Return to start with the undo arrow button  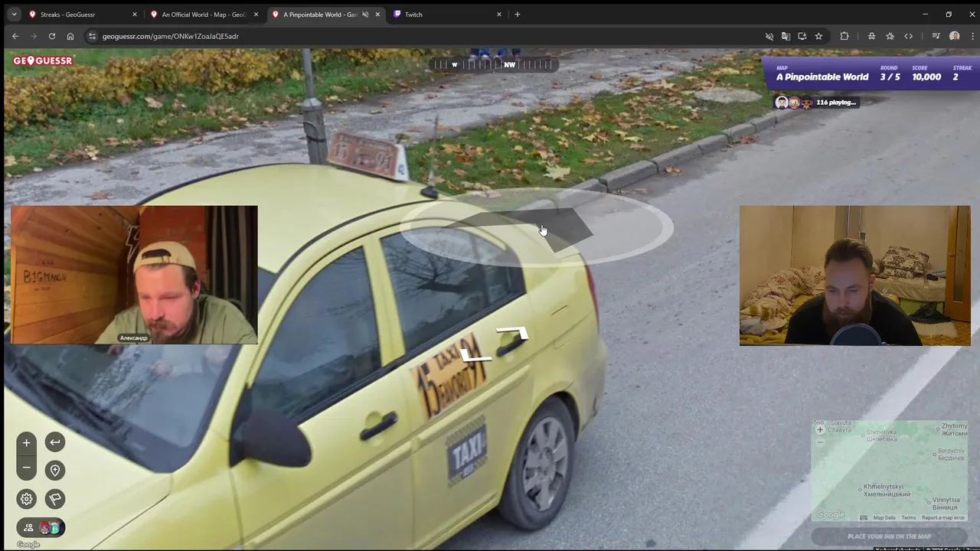[55, 442]
